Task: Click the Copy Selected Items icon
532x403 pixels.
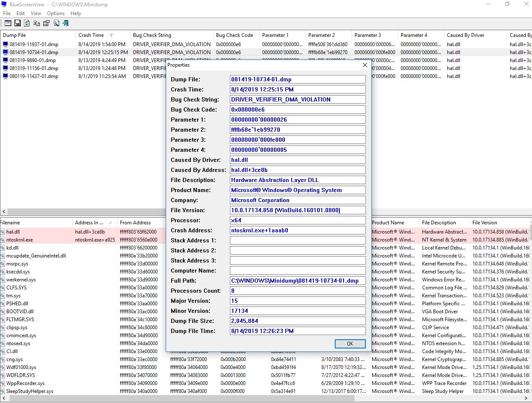Action: coord(37,23)
